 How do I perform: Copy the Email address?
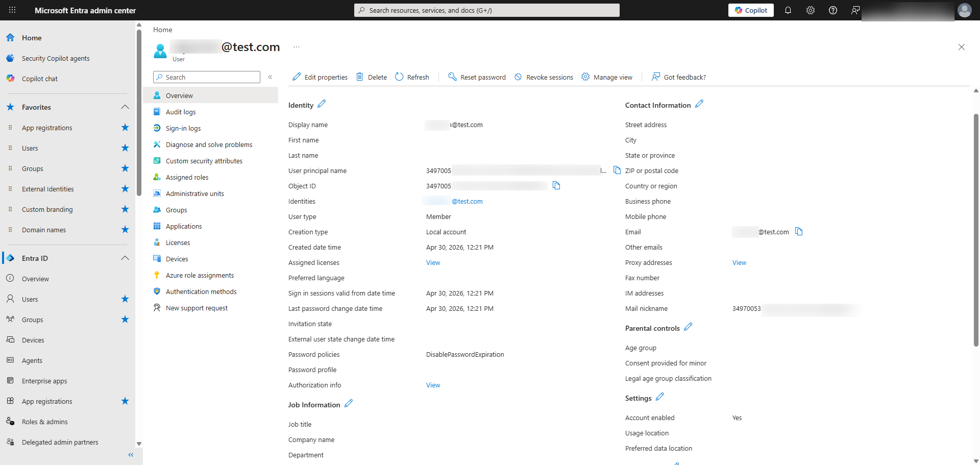pos(799,231)
